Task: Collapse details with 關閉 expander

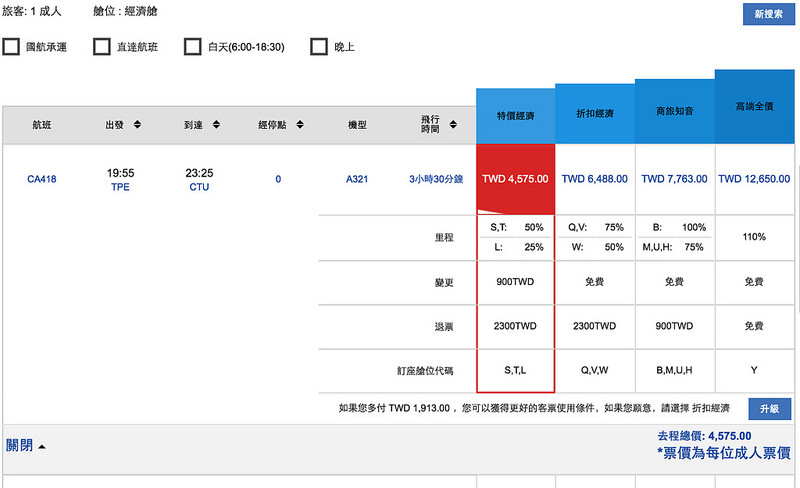Action: click(x=26, y=446)
